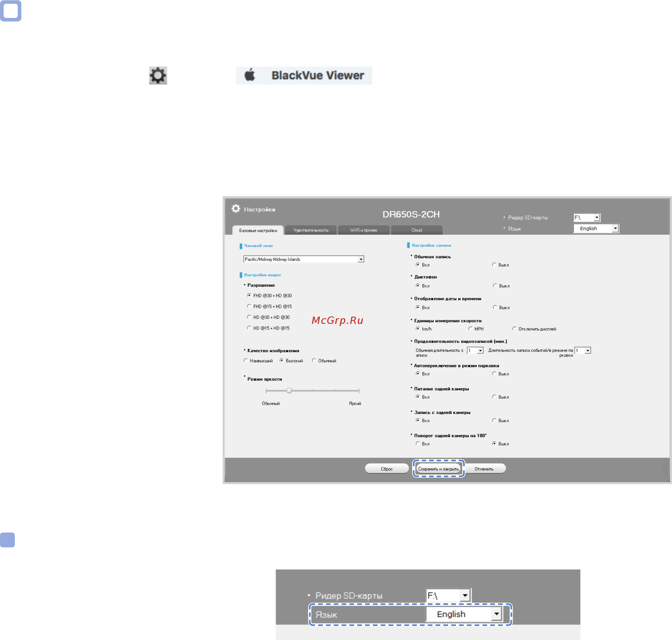Expand the Pacific/Midway time zone dropdown
The width and height of the screenshot is (672, 640).
point(304,259)
